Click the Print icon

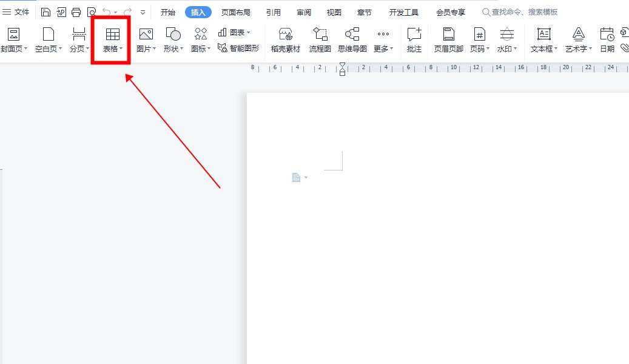76,12
